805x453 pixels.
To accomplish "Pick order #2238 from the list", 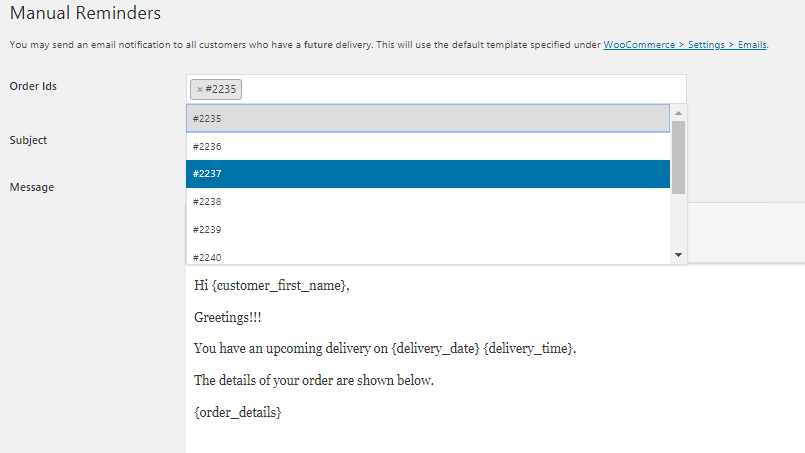I will pyautogui.click(x=428, y=201).
